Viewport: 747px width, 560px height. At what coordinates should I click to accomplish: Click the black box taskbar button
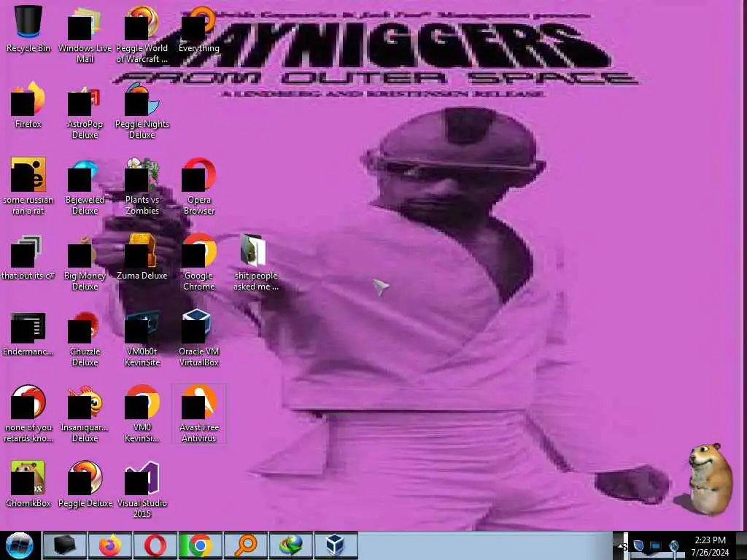[x=64, y=545]
